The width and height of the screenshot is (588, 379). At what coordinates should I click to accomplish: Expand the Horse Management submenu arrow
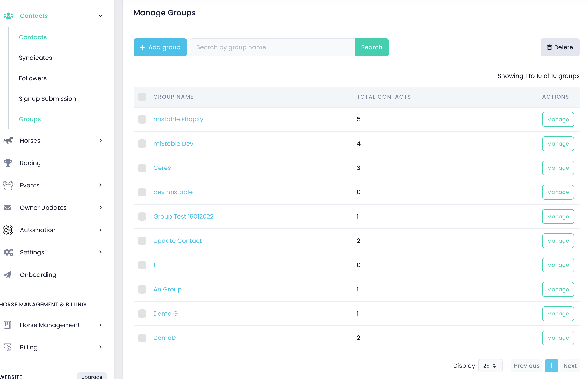100,325
